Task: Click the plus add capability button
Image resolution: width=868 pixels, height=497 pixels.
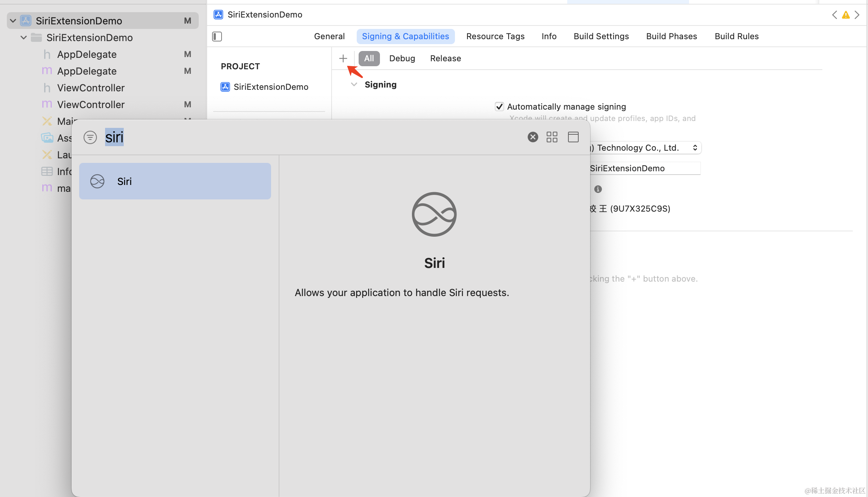Action: [343, 58]
